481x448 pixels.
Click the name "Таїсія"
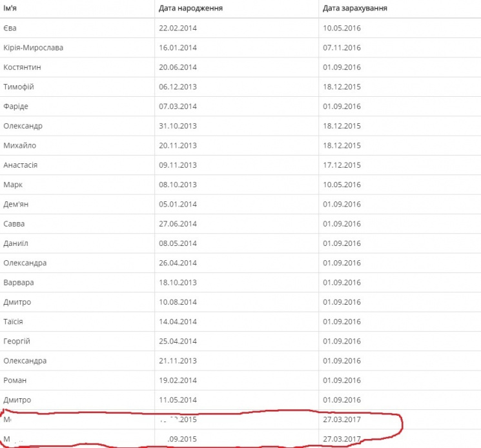(14, 321)
